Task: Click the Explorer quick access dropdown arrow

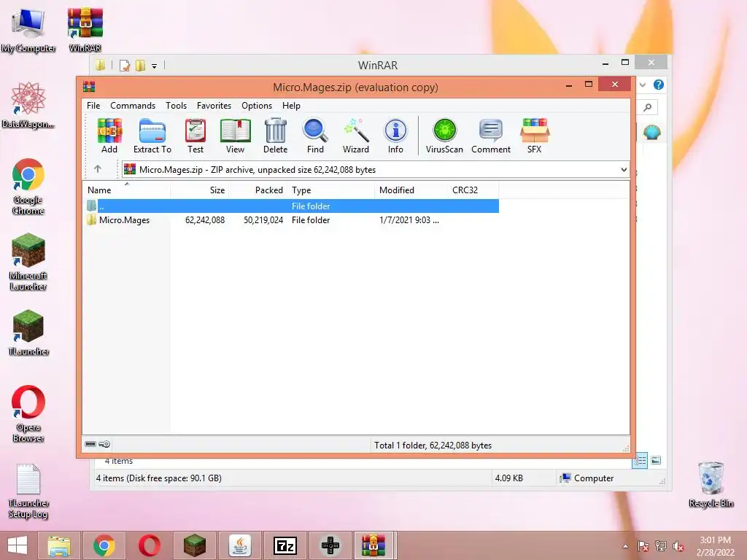Action: [155, 66]
